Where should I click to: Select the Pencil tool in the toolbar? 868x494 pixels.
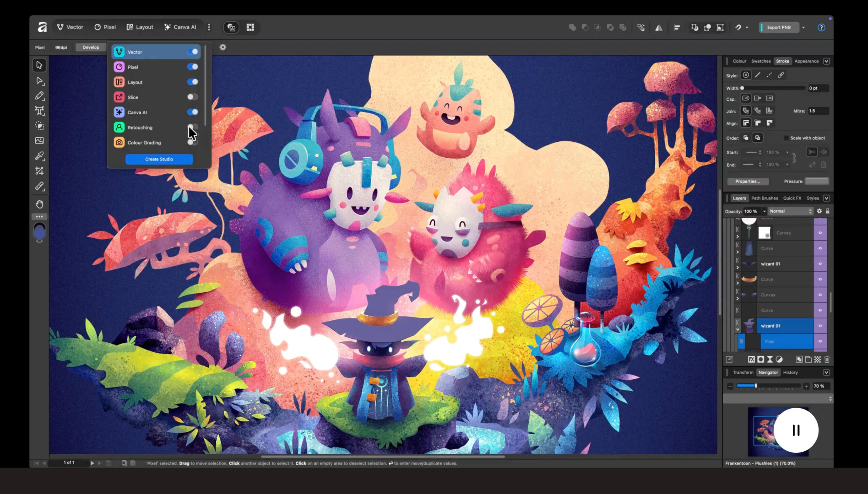40,96
